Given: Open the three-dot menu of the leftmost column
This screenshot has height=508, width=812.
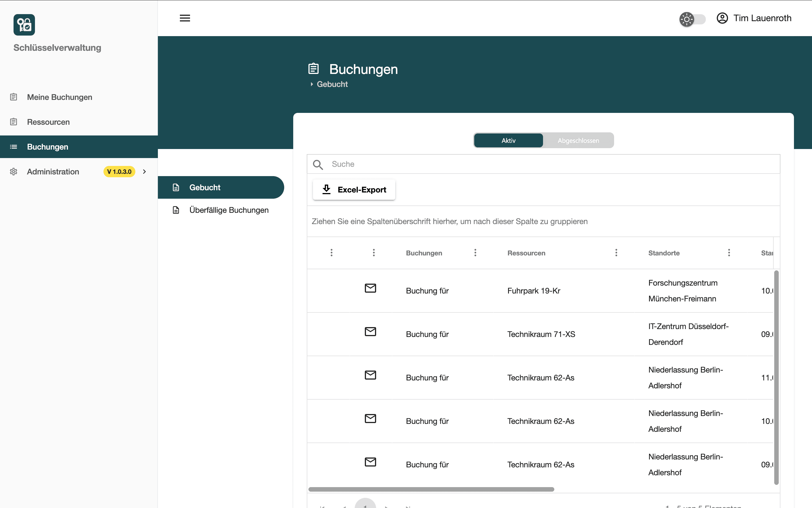Looking at the screenshot, I should click(332, 253).
